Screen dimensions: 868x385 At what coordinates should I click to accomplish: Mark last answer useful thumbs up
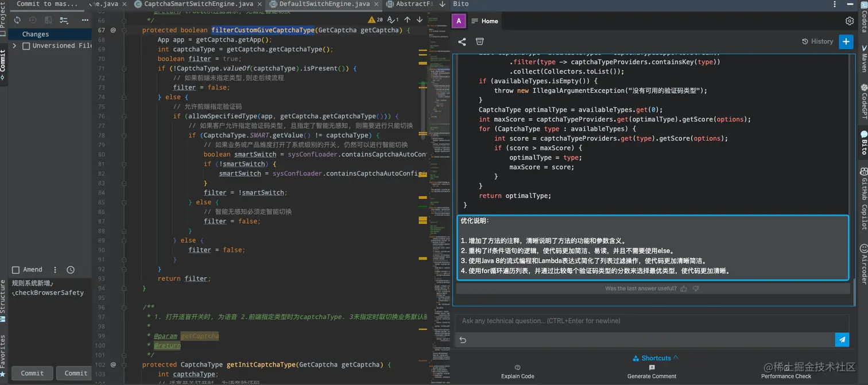click(x=683, y=289)
